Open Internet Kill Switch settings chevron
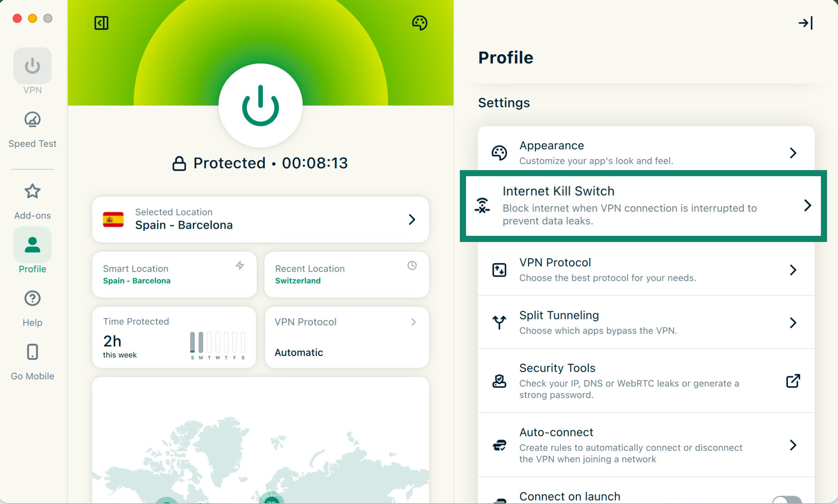This screenshot has width=838, height=504. [x=808, y=205]
